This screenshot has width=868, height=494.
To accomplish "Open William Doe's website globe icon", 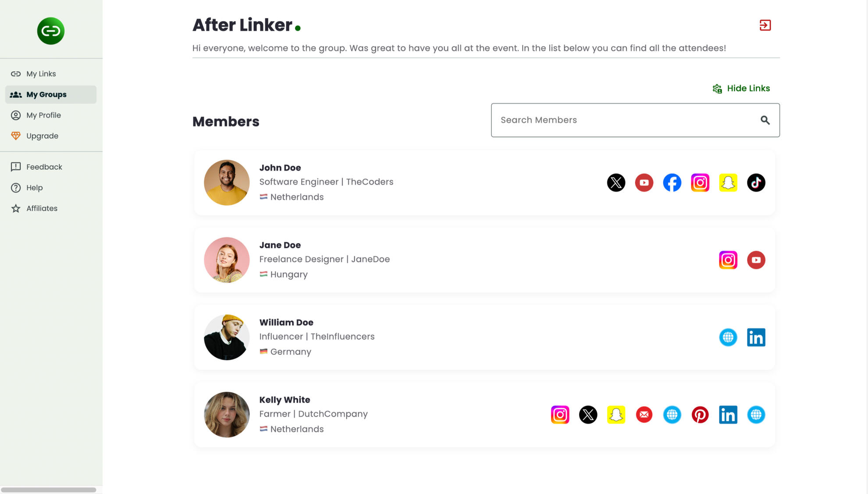I will (x=728, y=337).
